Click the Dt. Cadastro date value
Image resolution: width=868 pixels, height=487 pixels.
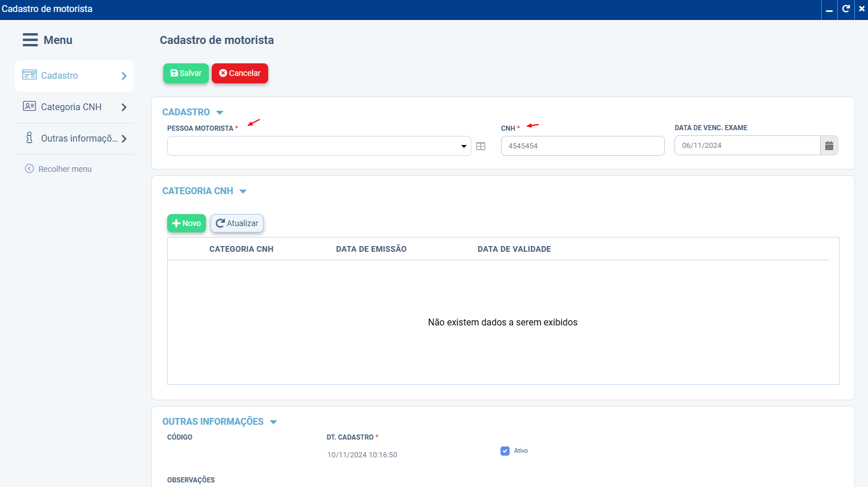coord(362,455)
